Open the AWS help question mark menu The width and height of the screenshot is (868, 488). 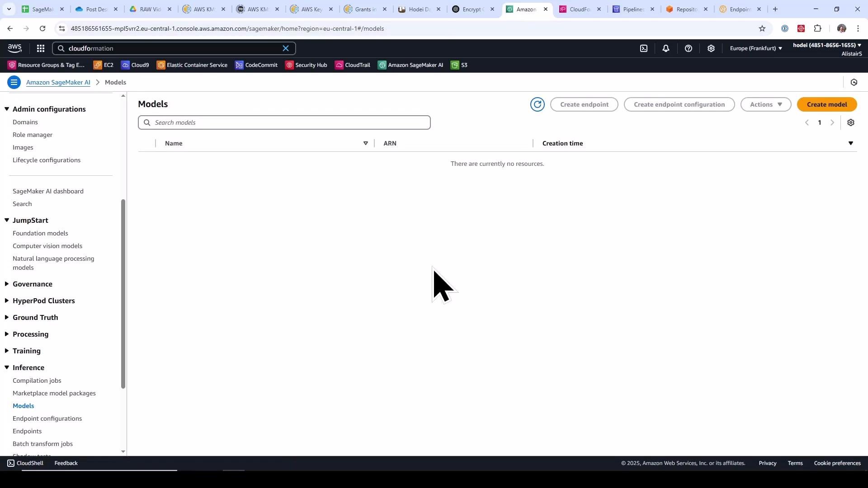(689, 48)
